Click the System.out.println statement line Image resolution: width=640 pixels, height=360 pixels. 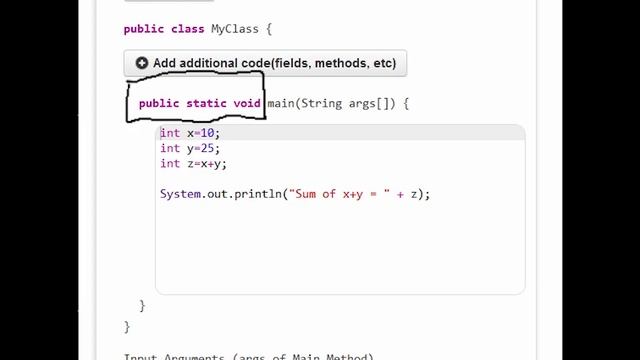(x=295, y=194)
